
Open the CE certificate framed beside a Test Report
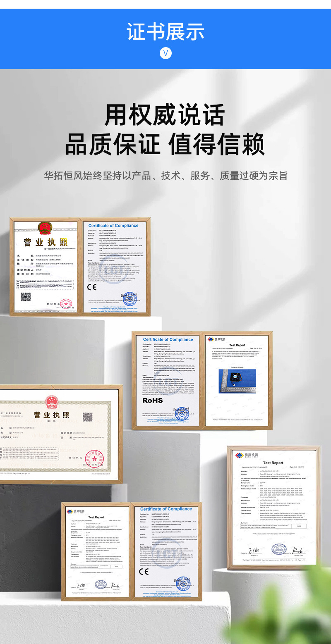(166, 551)
